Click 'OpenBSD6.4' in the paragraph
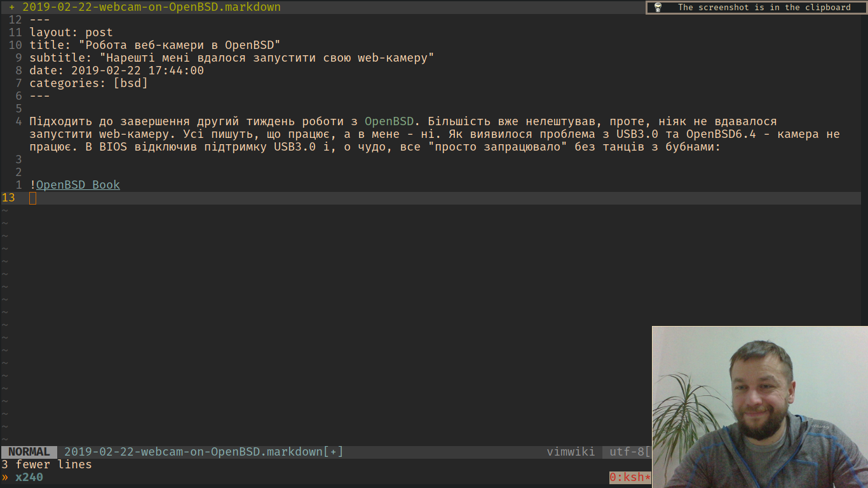Image resolution: width=868 pixels, height=488 pixels. tap(721, 134)
